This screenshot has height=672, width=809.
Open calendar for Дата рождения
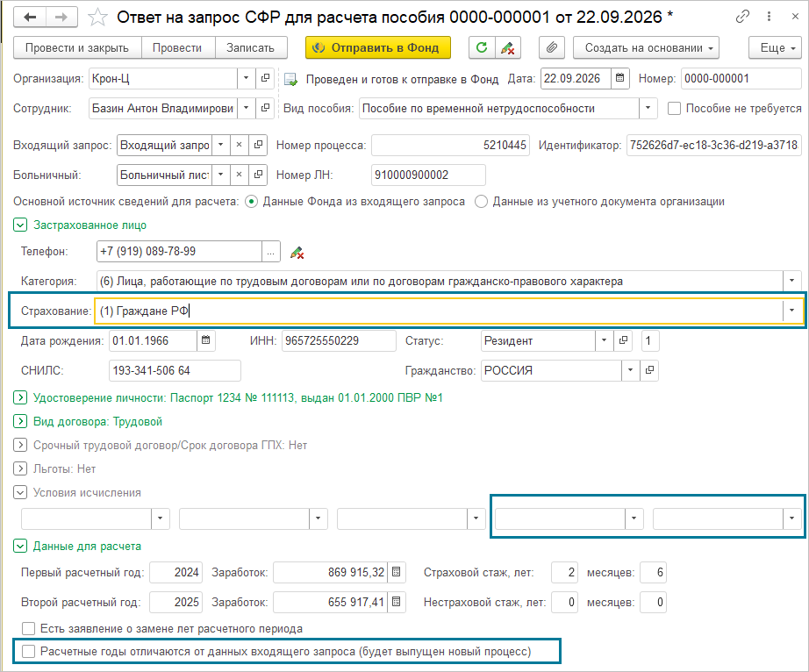(206, 340)
